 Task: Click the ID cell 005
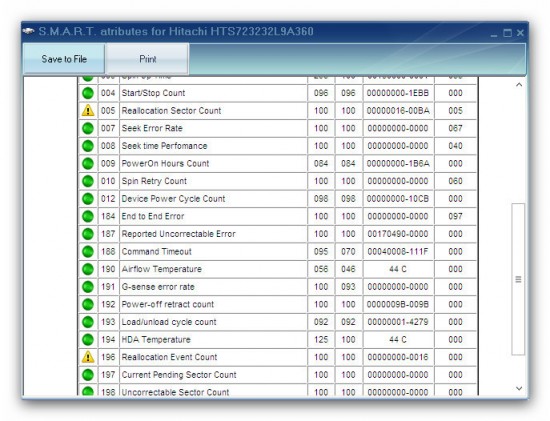(x=108, y=111)
